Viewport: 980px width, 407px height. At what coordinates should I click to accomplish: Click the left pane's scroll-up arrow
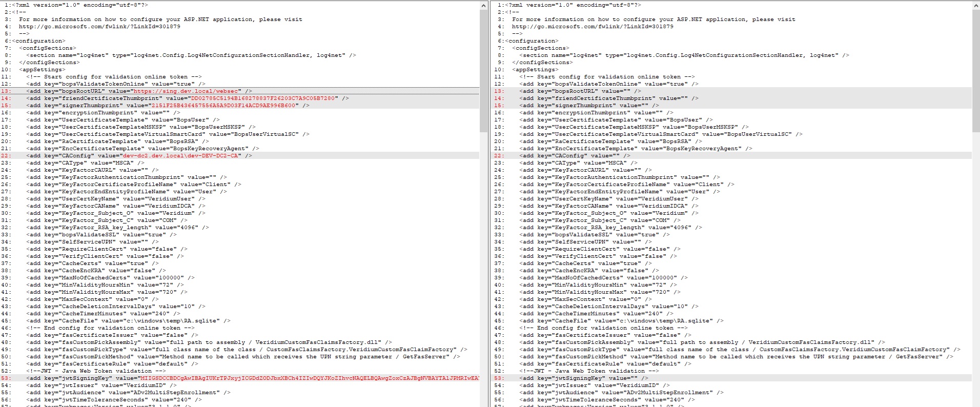pos(483,6)
